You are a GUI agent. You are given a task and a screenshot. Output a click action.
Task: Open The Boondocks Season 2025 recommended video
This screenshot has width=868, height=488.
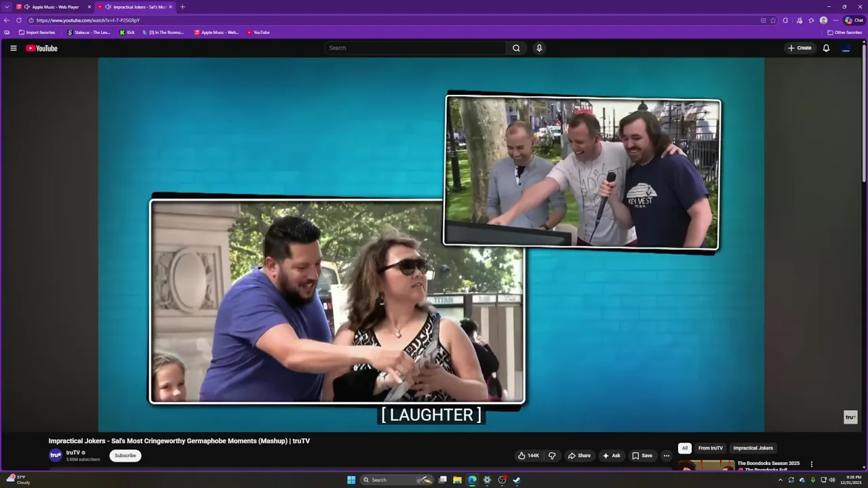click(768, 464)
